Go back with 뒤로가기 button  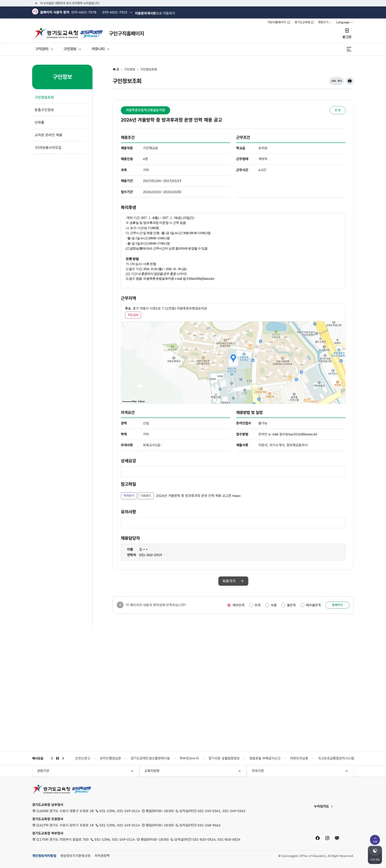tap(233, 581)
